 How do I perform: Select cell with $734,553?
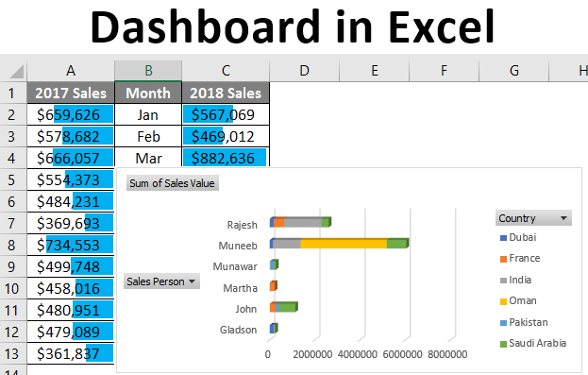point(71,246)
